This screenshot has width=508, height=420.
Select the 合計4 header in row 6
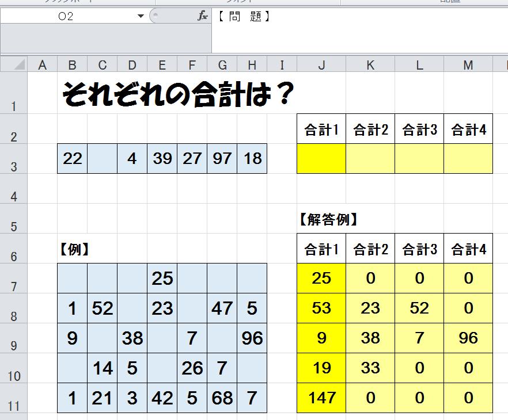[468, 249]
